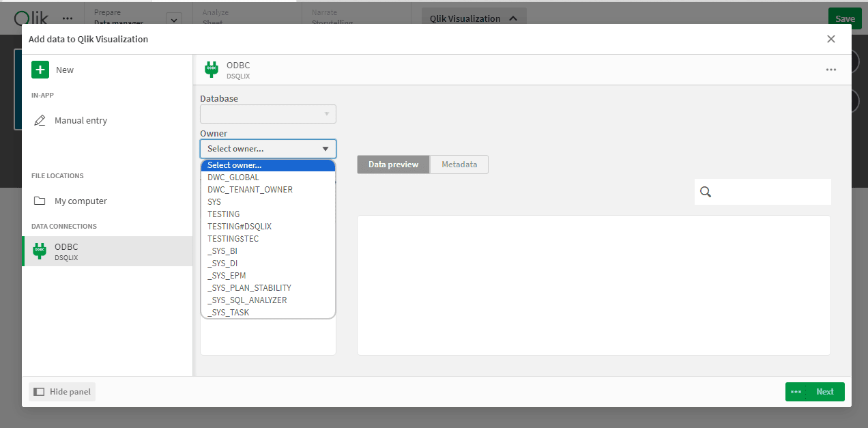Click the Qlik logo
868x428 pixels.
pyautogui.click(x=30, y=18)
